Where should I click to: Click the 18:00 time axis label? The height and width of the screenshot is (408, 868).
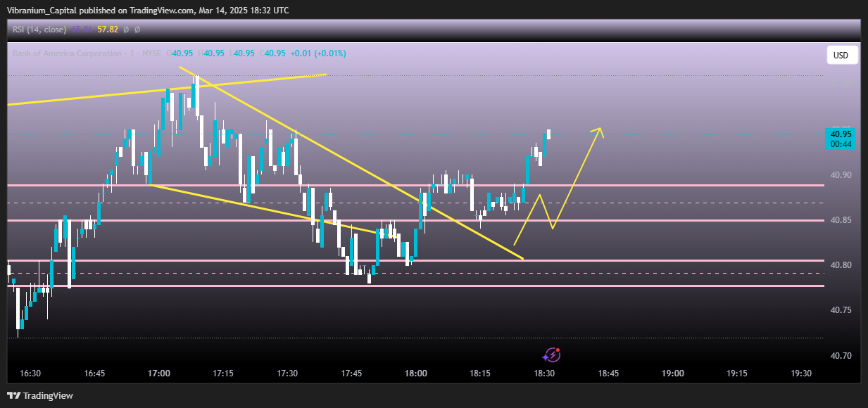click(416, 374)
